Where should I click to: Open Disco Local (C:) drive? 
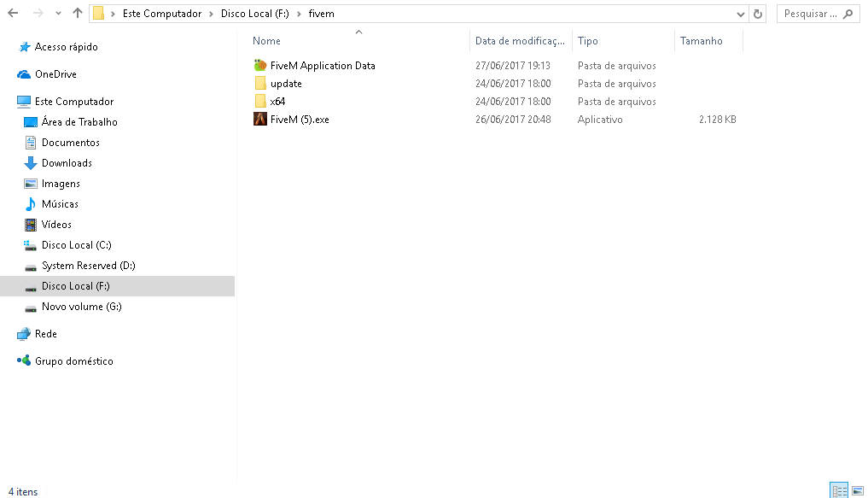coord(77,245)
